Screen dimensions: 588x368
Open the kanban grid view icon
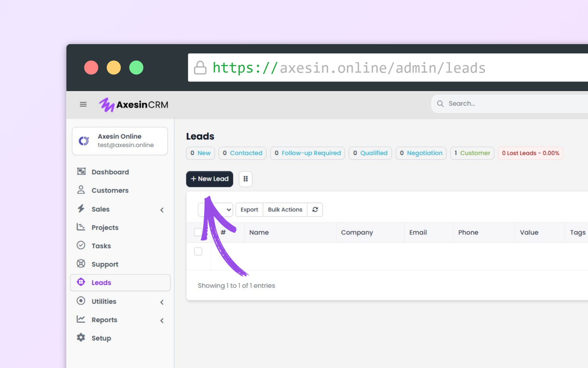[245, 179]
